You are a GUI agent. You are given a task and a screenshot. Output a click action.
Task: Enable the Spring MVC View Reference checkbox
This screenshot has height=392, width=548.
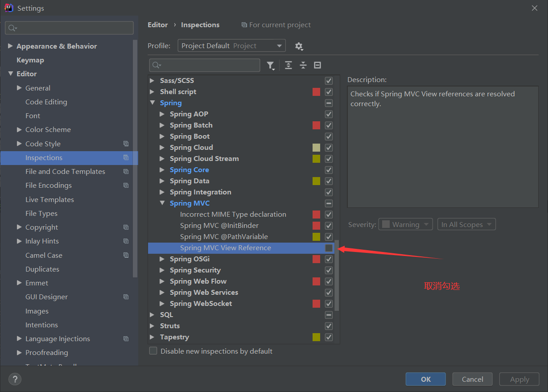(x=329, y=248)
